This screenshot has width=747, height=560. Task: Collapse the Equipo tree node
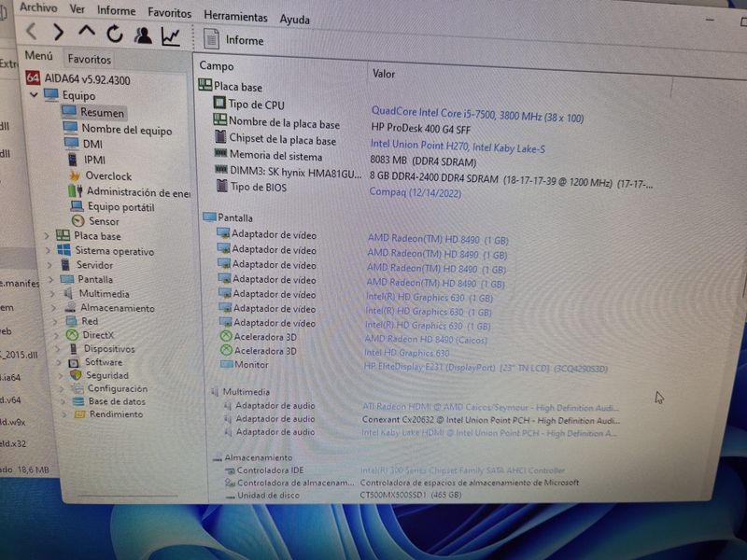click(x=34, y=95)
